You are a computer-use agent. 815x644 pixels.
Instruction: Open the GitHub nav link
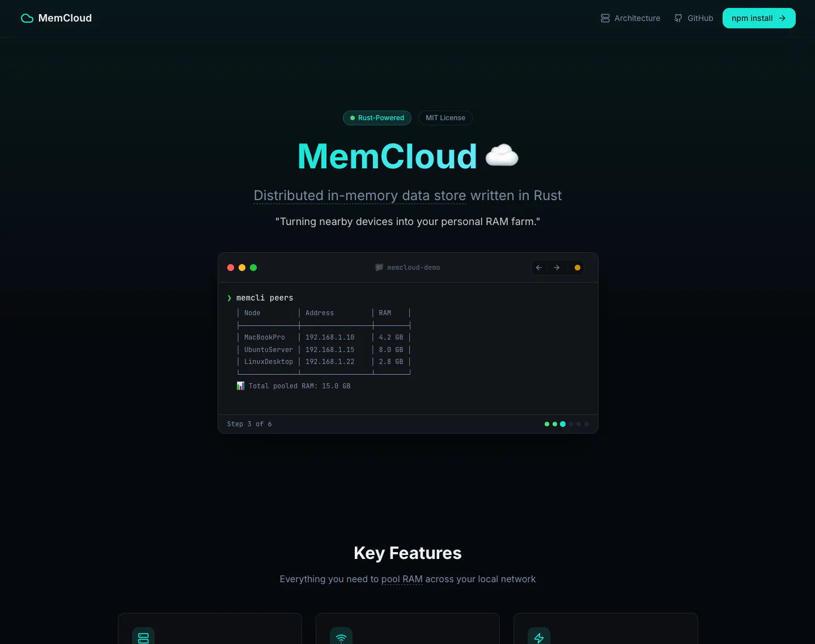point(700,18)
